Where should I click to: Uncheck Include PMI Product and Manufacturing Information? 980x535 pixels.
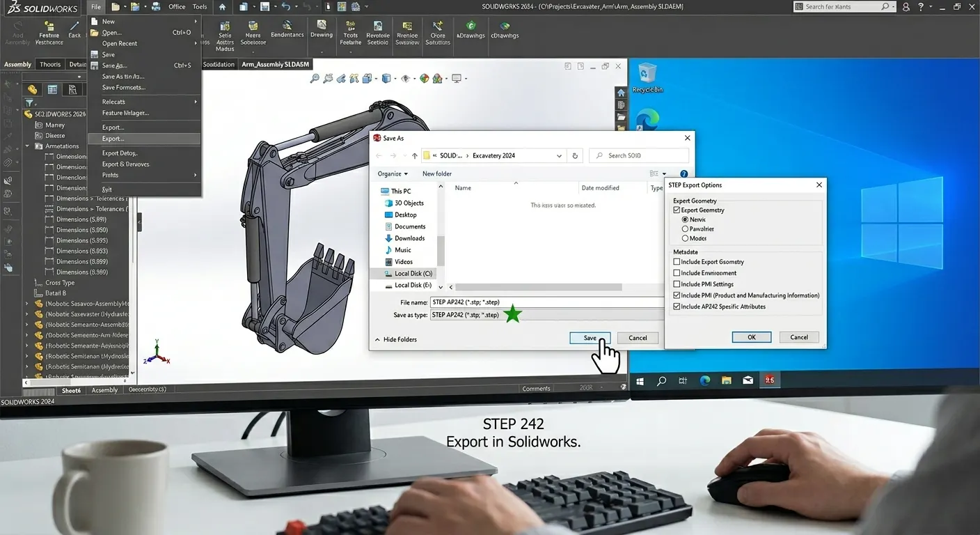[x=677, y=295]
